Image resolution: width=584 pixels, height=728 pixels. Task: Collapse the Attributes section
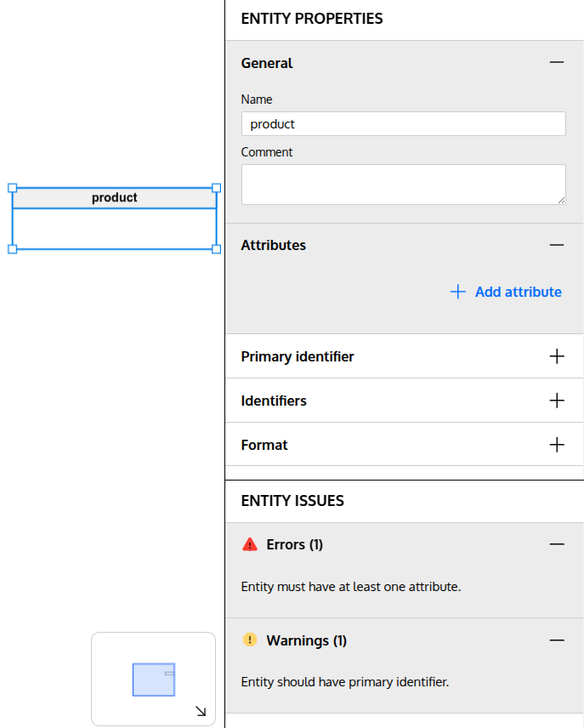coord(557,245)
